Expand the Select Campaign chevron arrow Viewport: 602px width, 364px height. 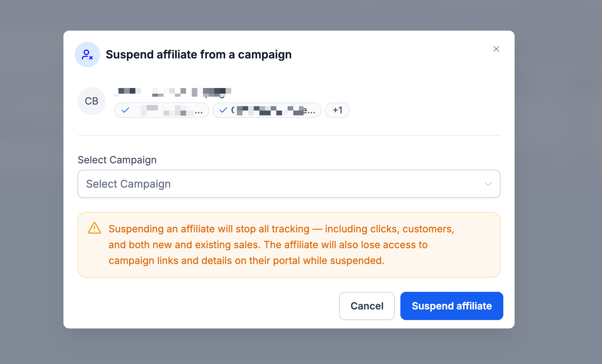tap(488, 184)
